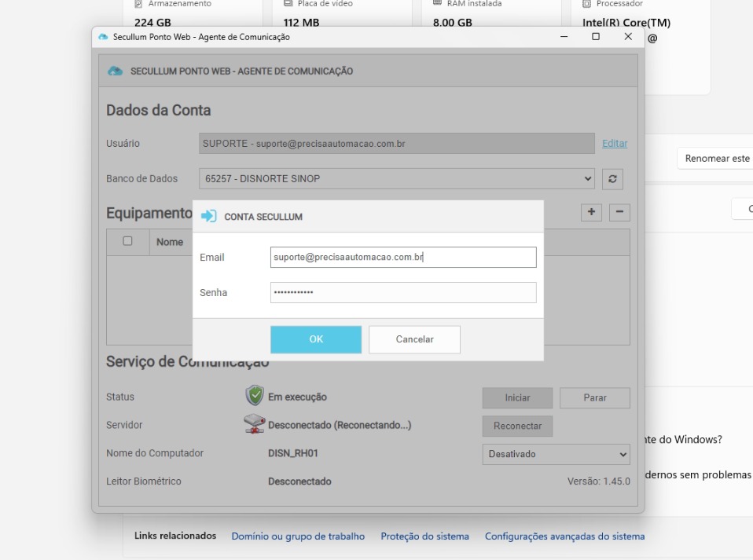
Task: Click the plus add equipment button
Action: coord(590,213)
